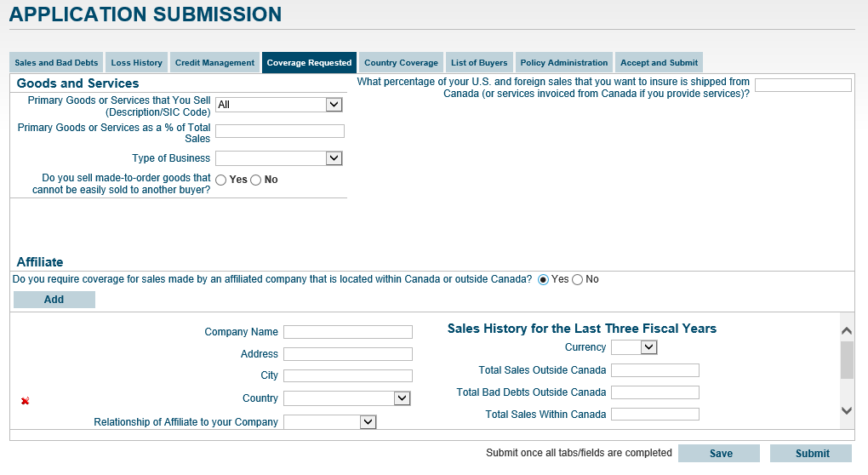Open the Country dropdown for affiliate
868x475 pixels.
(347, 398)
